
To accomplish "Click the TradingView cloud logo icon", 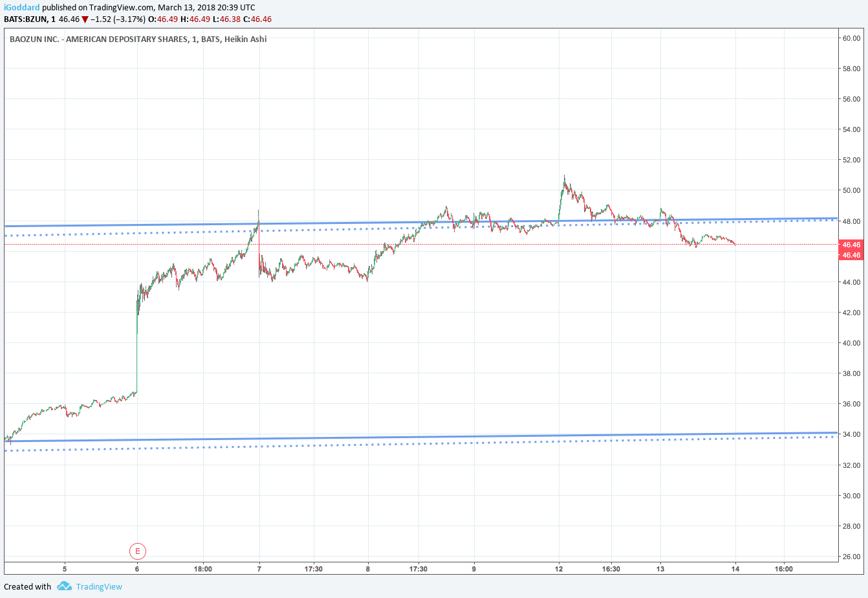I will coord(64,586).
